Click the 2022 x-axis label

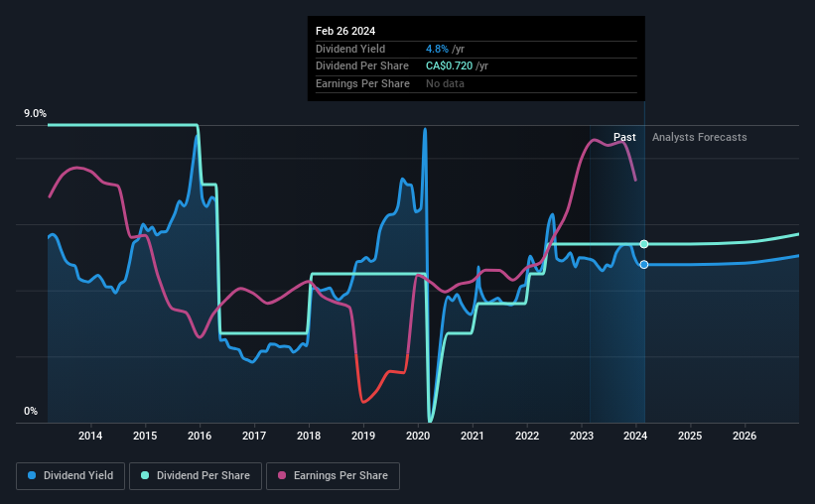point(527,436)
